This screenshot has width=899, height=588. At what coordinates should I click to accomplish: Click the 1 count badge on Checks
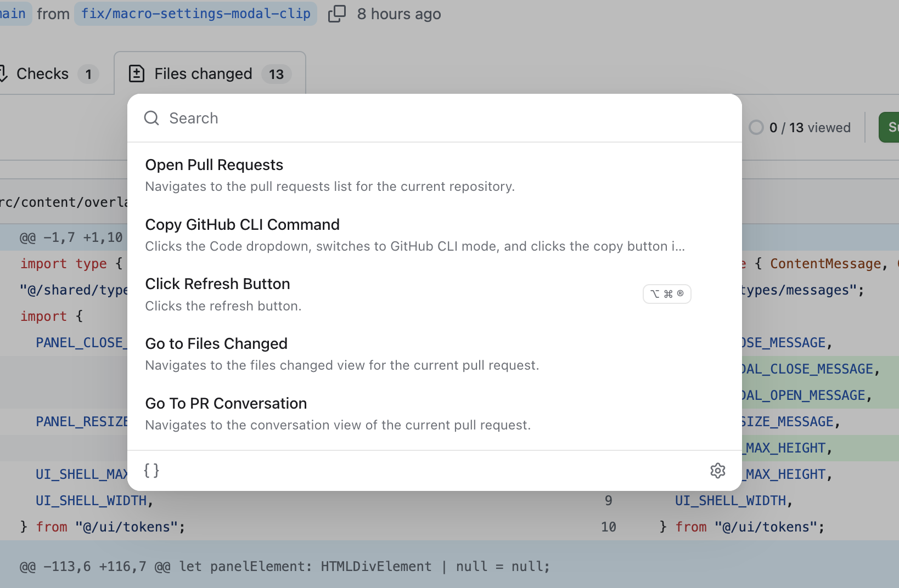[x=88, y=74]
